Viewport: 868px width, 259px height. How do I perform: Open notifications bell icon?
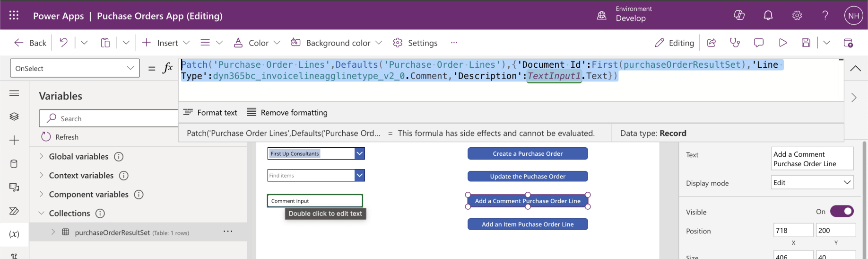tap(768, 16)
